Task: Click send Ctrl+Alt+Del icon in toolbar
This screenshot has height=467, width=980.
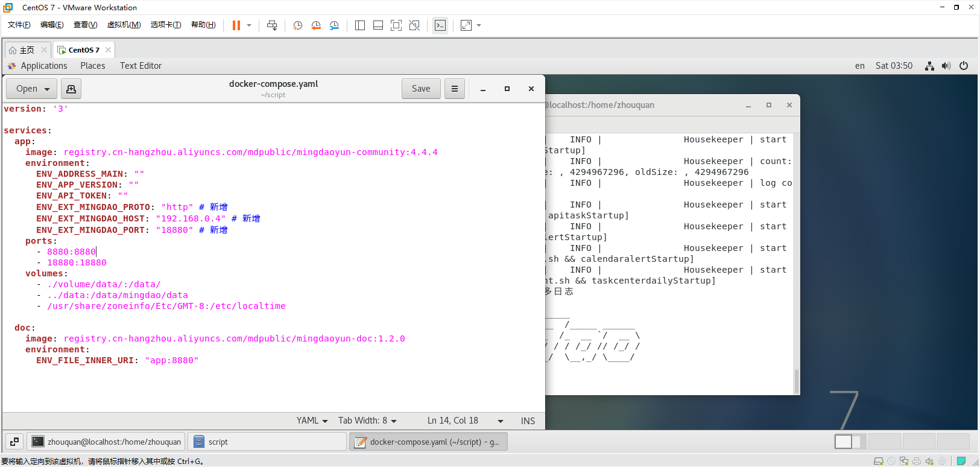Action: coord(272,25)
